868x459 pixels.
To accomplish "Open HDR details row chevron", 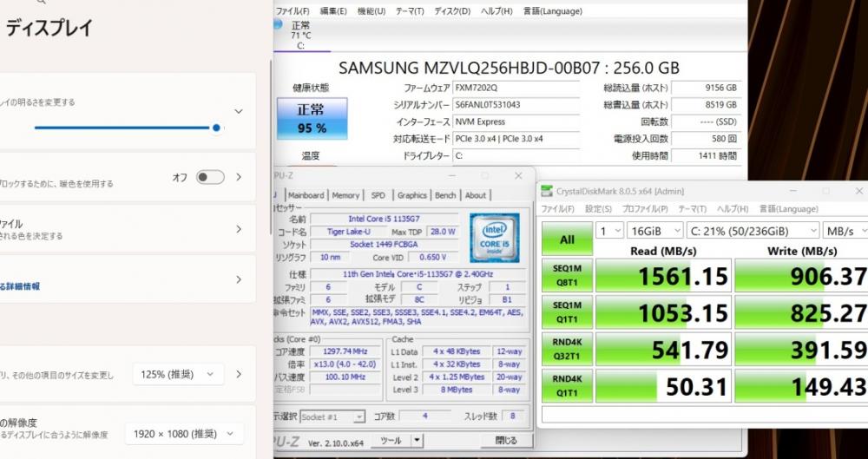I will tap(239, 279).
